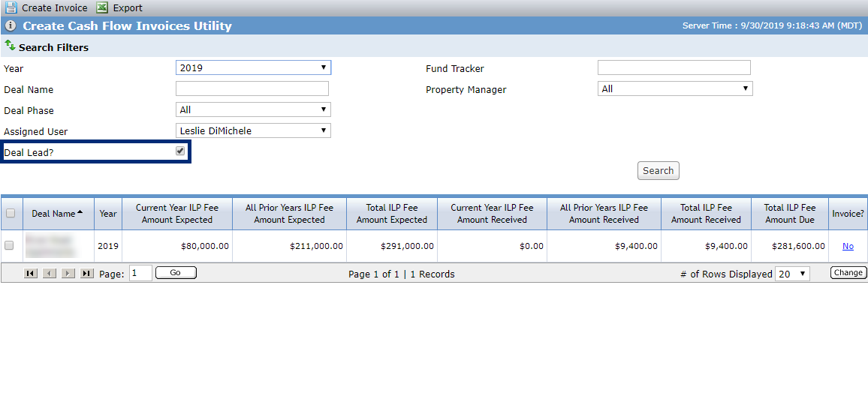Screen dimensions: 868x411
Task: Click the 2019 year cell in the row
Action: [108, 246]
